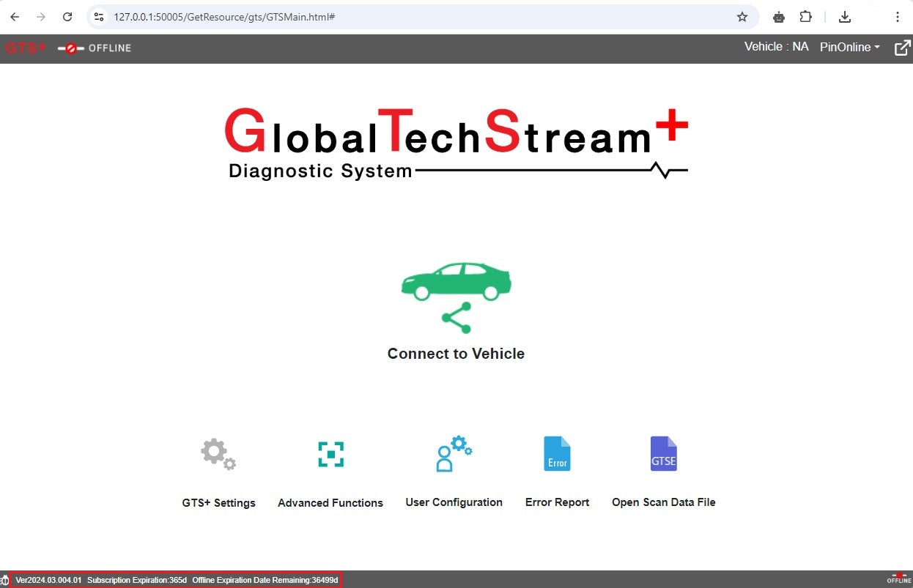Go back with the browser back arrow
913x588 pixels.
15,16
